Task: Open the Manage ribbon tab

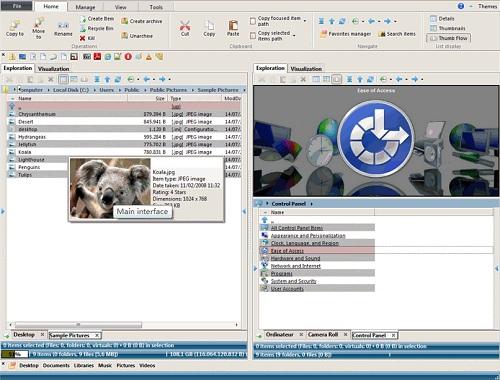Action: [x=85, y=7]
